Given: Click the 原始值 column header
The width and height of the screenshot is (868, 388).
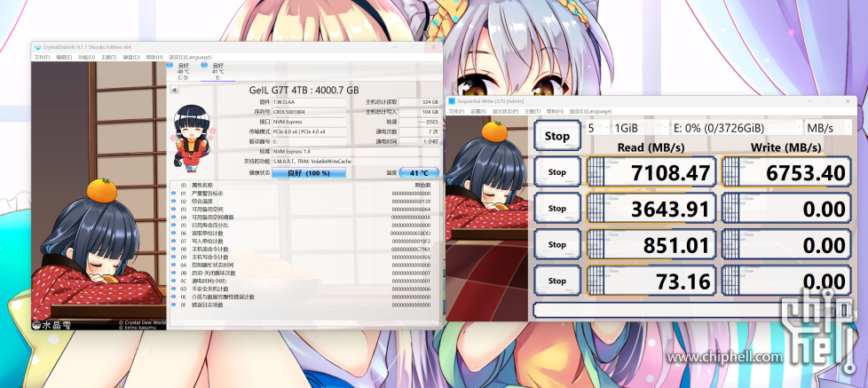Looking at the screenshot, I should 422,185.
